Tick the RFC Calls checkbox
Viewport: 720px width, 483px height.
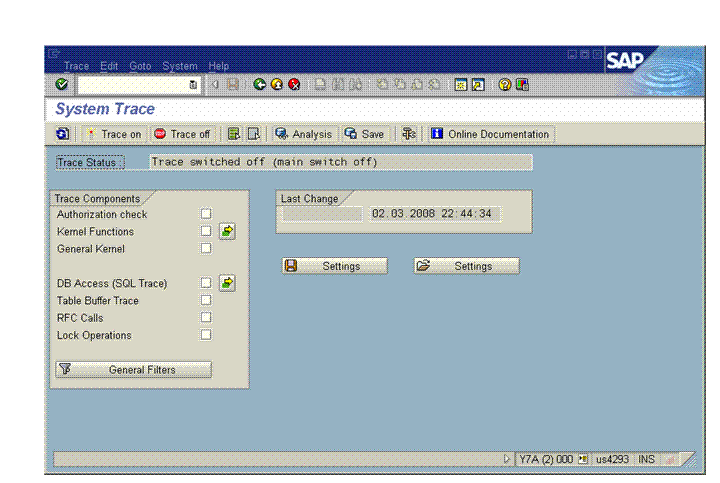point(206,318)
